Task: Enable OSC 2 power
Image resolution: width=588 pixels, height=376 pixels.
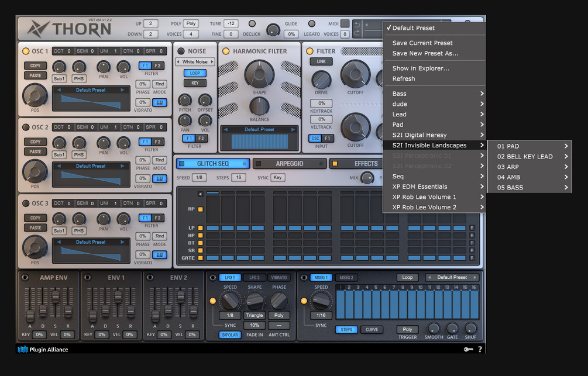Action: (x=26, y=127)
